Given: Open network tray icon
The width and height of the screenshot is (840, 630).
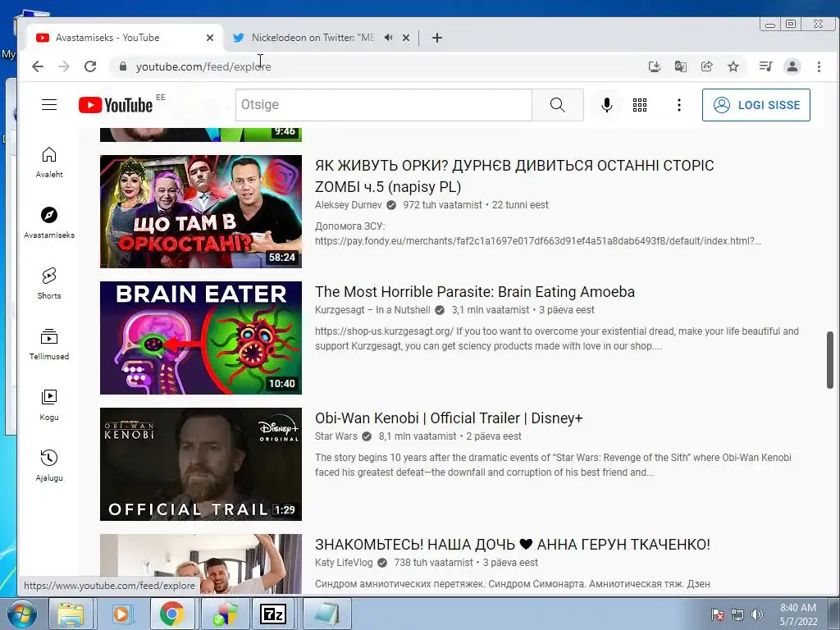Looking at the screenshot, I should (x=737, y=614).
